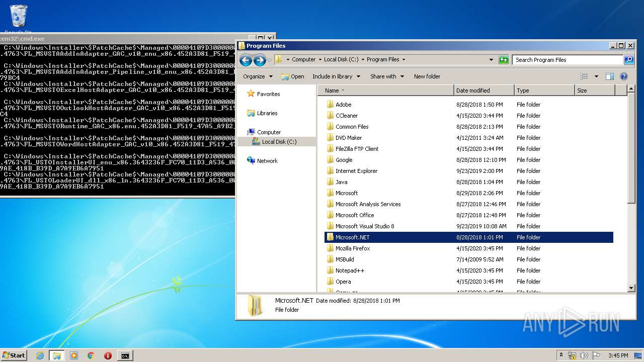The image size is (644, 362).
Task: Select the Notepad++ row
Action: click(x=469, y=270)
